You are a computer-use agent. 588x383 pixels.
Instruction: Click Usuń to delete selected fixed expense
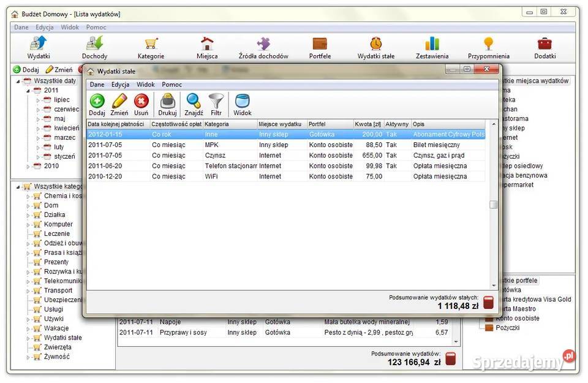tap(141, 105)
